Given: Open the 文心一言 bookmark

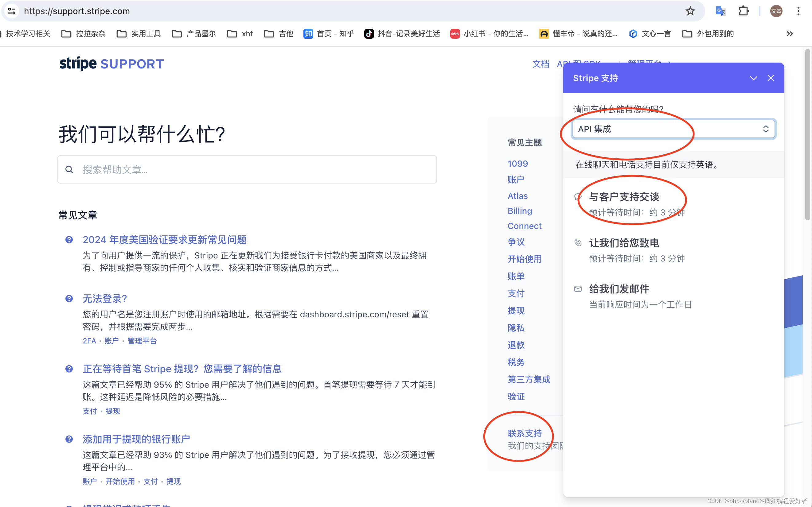Looking at the screenshot, I should [x=650, y=33].
